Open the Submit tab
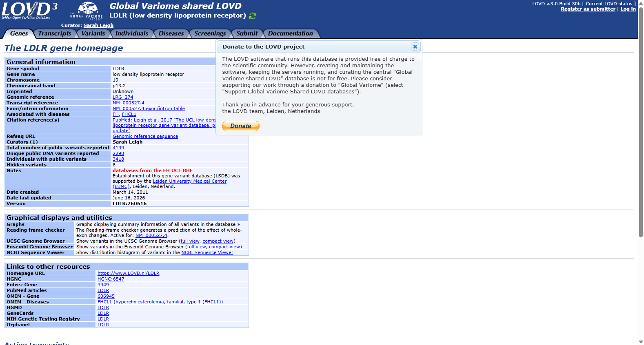 pos(247,33)
